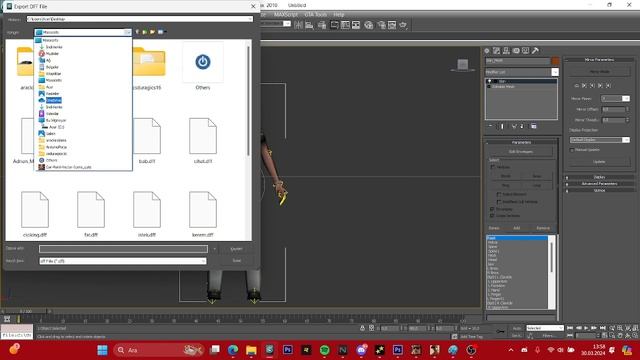Viewport: 640px width, 360px height.
Task: Switch to the Motion command panel tab
Action: (x=516, y=51)
